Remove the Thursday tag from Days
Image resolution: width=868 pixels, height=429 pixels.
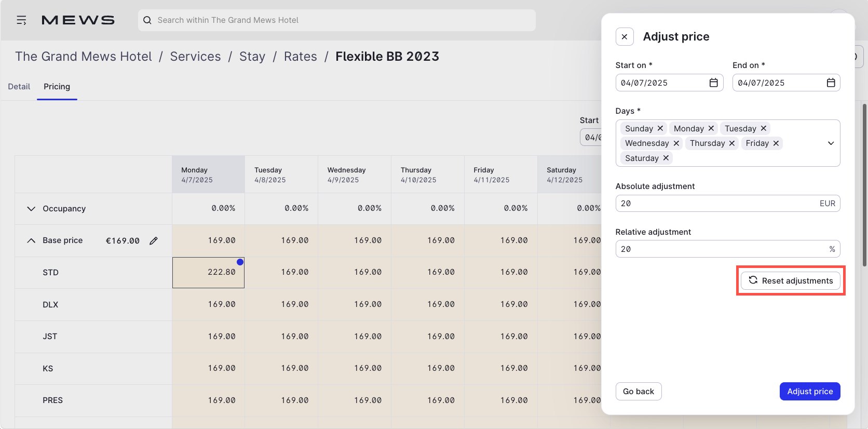pyautogui.click(x=732, y=143)
